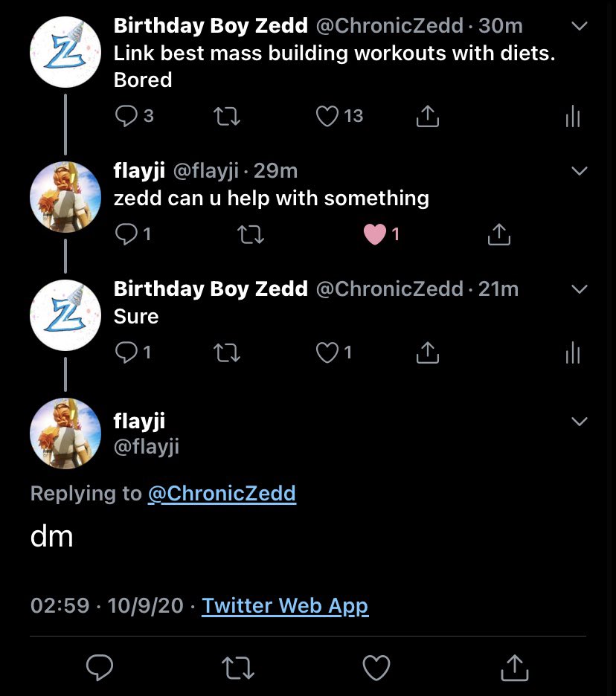Reply to "zedd can u help" tweet
This screenshot has height=696, width=616.
[127, 235]
